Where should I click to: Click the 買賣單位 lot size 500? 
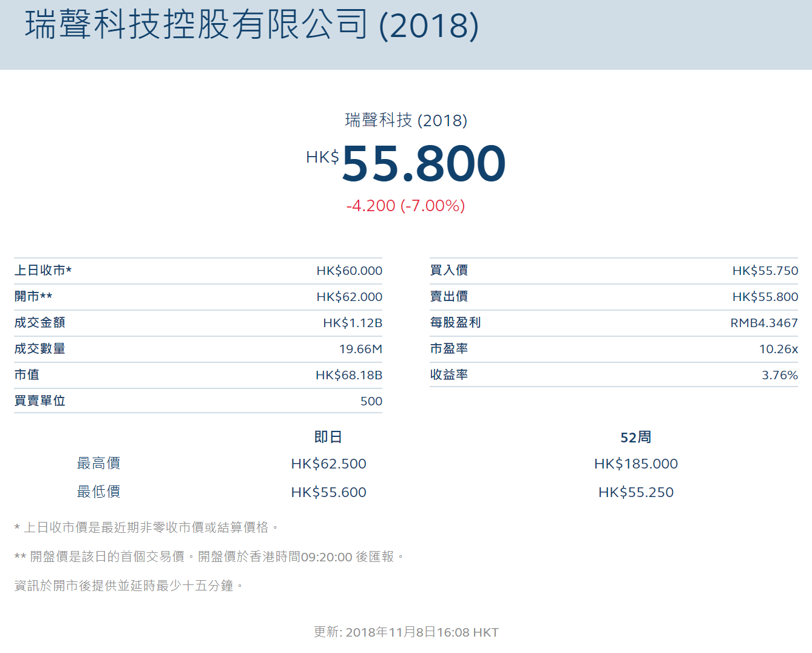[x=374, y=401]
